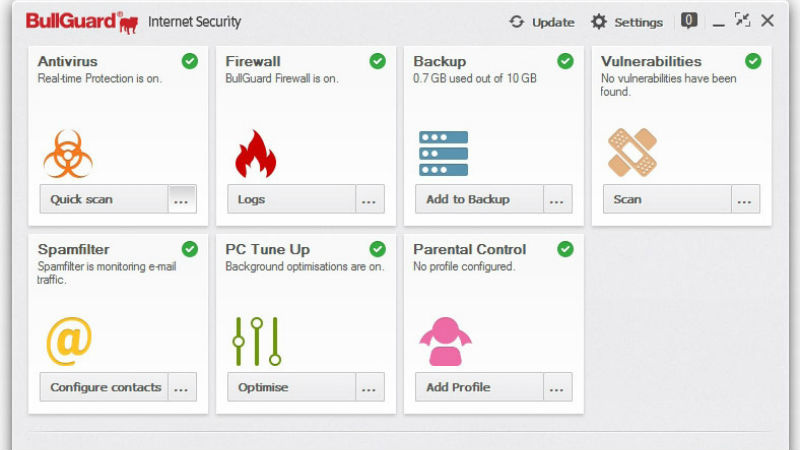Click the Firewall flame icon
This screenshot has width=800, height=450.
[x=256, y=154]
